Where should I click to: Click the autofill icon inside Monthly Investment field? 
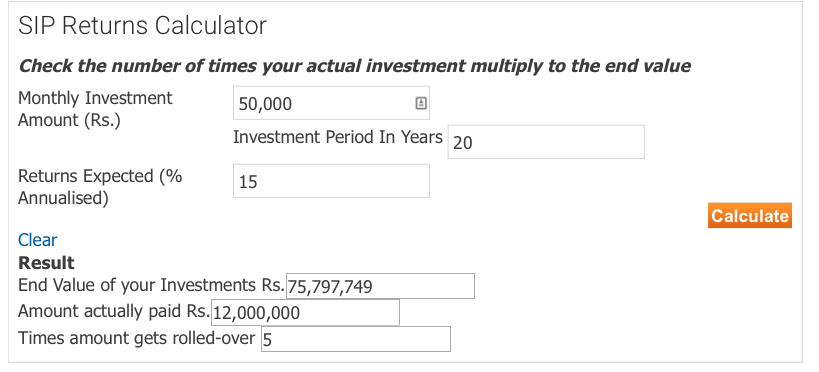coord(421,103)
